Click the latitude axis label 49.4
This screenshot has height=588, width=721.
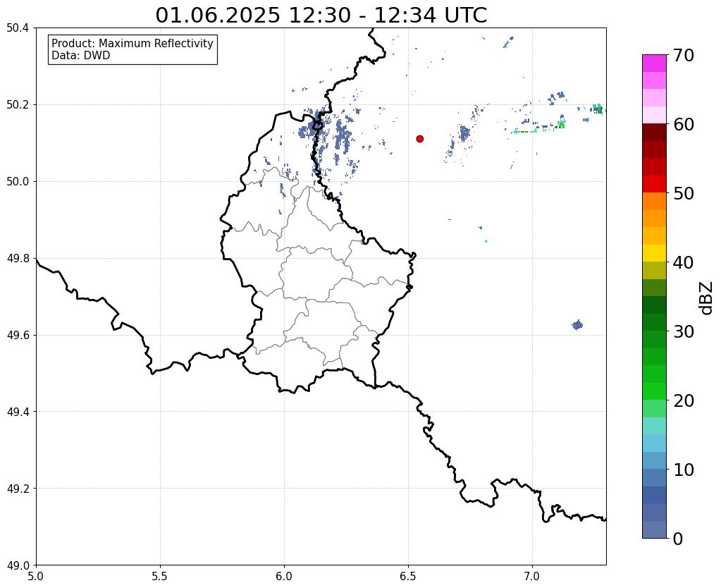point(18,412)
